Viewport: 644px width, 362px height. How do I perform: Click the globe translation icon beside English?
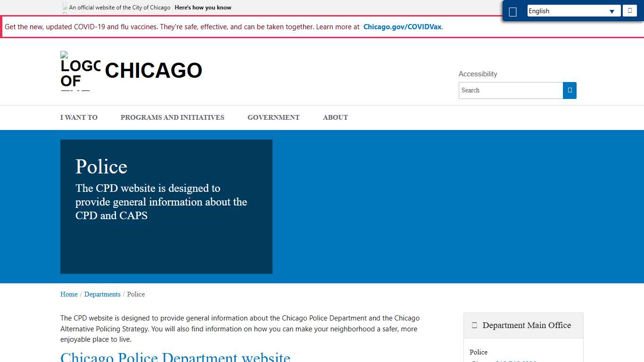[513, 11]
